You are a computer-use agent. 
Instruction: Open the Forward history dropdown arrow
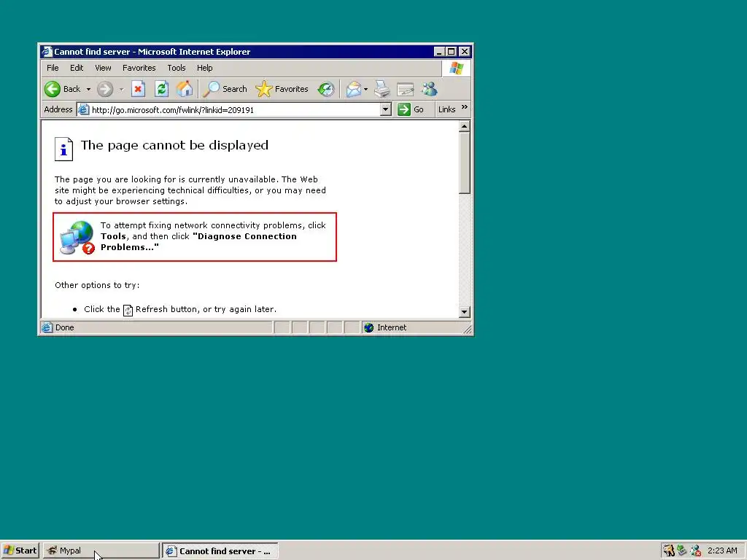(122, 89)
